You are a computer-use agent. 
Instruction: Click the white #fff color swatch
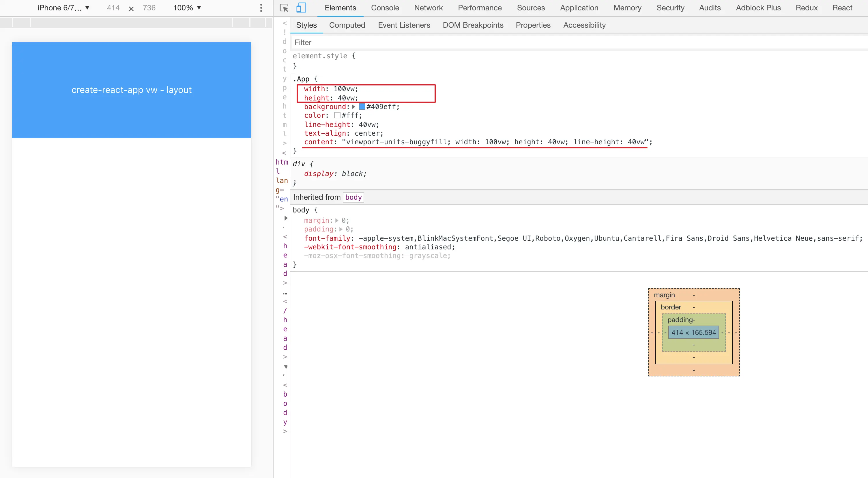pyautogui.click(x=337, y=116)
